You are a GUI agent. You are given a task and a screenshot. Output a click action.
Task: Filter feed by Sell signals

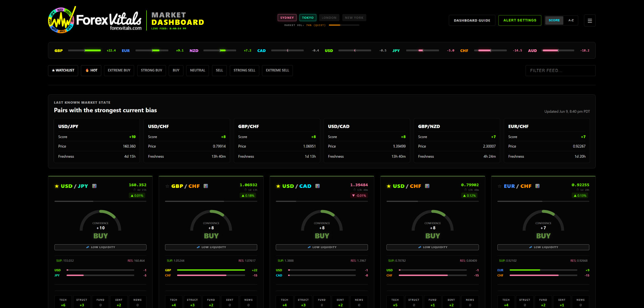tap(219, 70)
